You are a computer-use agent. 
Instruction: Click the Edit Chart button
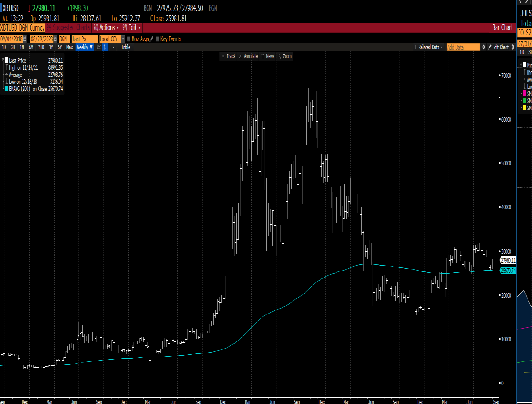click(x=498, y=47)
